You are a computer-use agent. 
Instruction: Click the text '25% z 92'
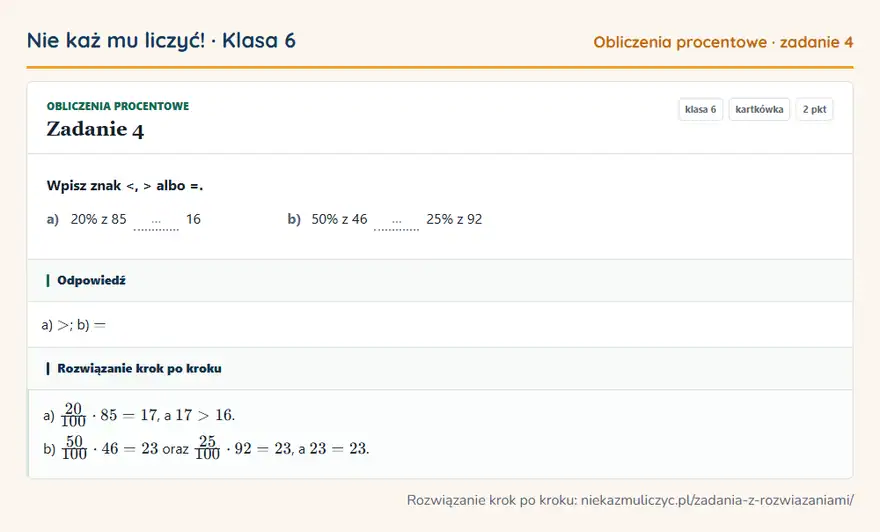(x=454, y=219)
